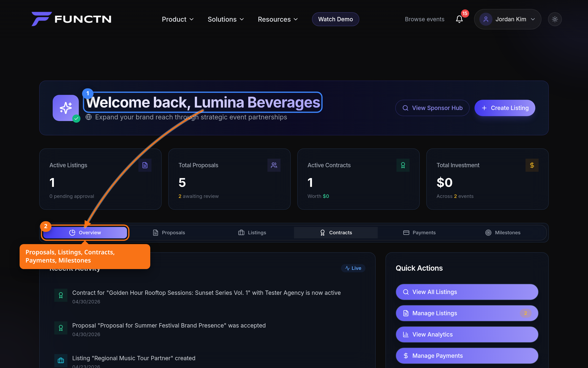Click the "Across 2 events" text
Screen dimensions: 588x368
click(455, 196)
